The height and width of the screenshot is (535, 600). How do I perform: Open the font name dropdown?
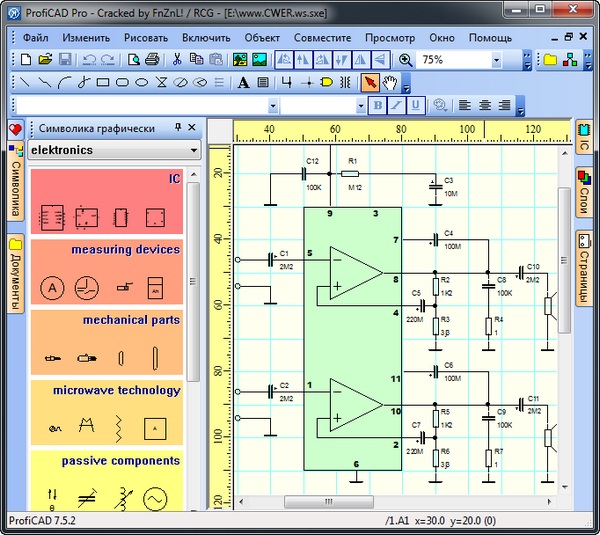coord(273,105)
